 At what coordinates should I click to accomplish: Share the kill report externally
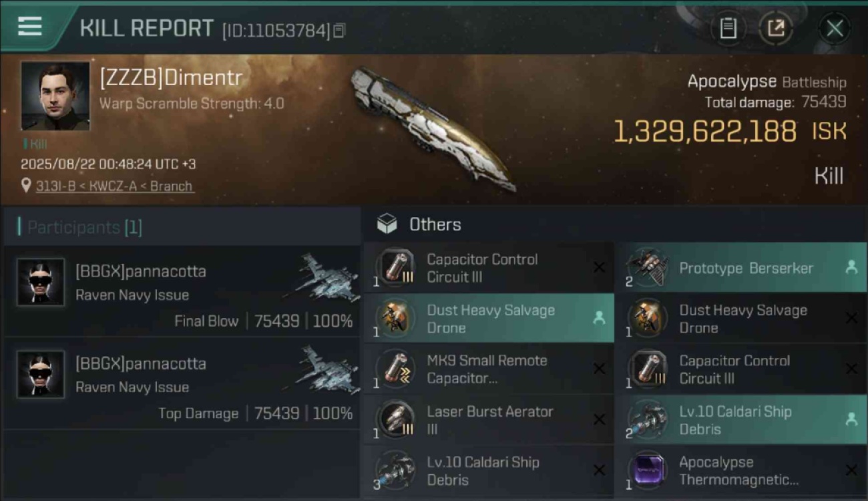(775, 29)
